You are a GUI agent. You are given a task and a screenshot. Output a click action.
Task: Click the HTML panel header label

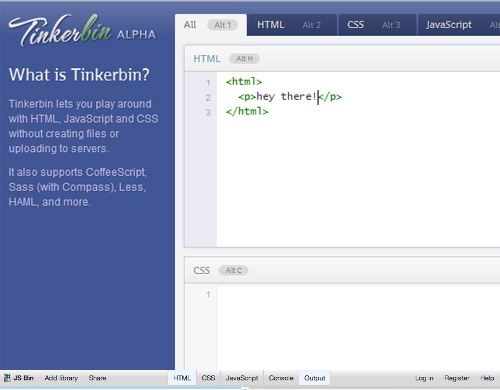pos(207,59)
